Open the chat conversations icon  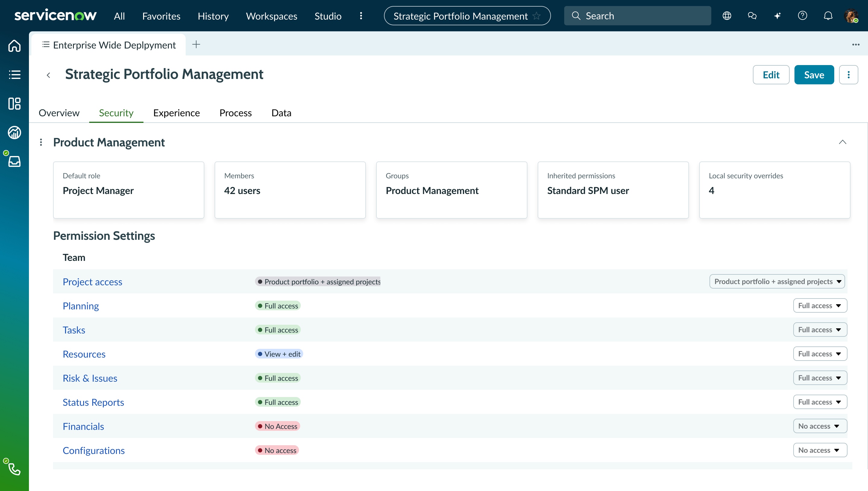[x=752, y=15]
